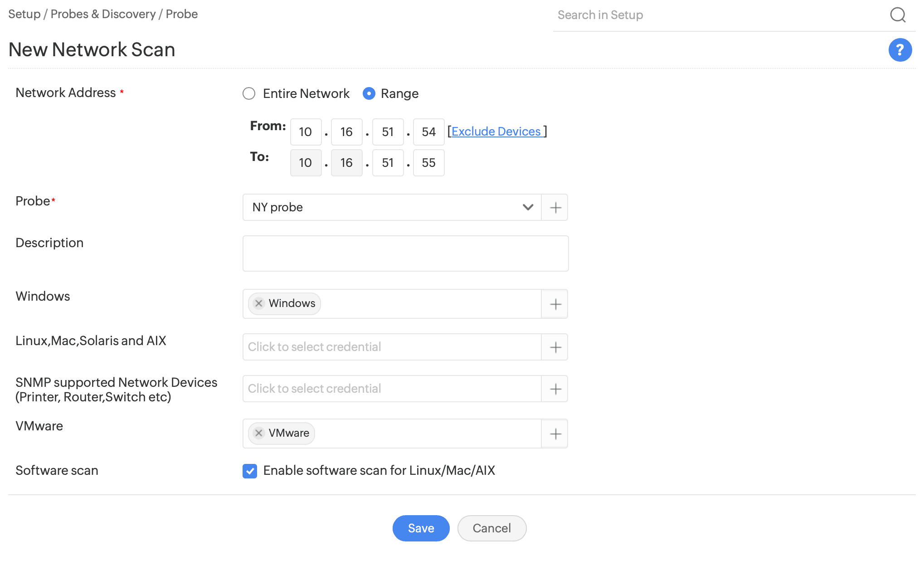Open the Exclude Devices link
The image size is (924, 585).
(496, 132)
